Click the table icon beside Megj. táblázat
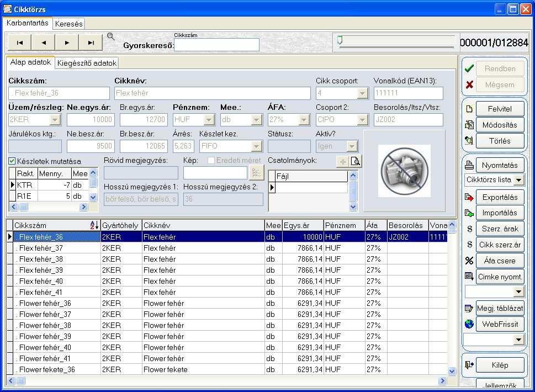Viewport: 535px width, 392px height. (469, 309)
